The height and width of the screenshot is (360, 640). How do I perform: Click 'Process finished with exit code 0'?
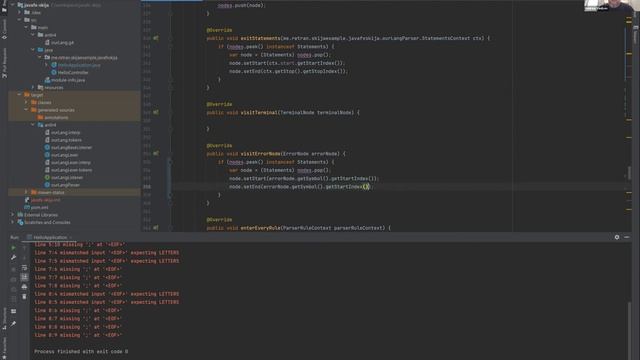click(81, 351)
